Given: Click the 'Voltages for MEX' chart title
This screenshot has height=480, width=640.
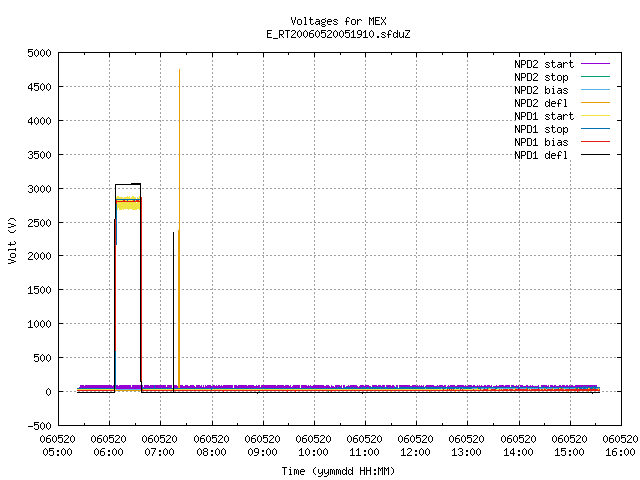Looking at the screenshot, I should pos(338,21).
